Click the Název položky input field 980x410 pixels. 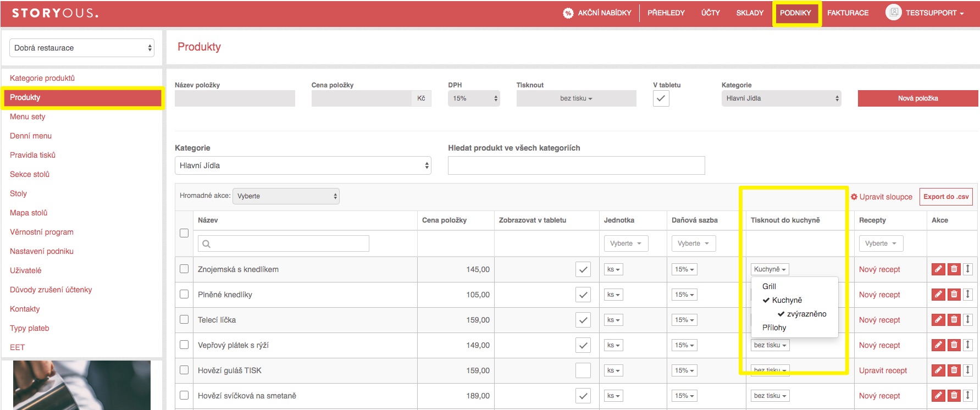click(x=235, y=98)
